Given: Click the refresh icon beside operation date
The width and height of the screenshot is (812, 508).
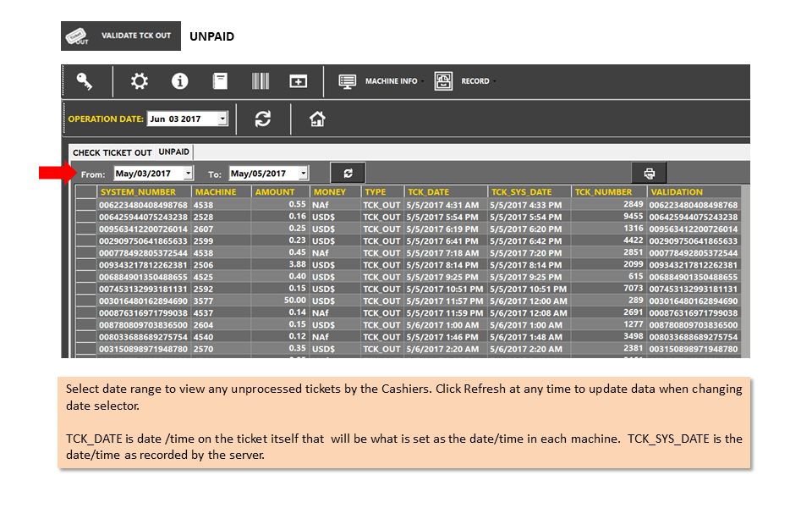Looking at the screenshot, I should pyautogui.click(x=262, y=119).
